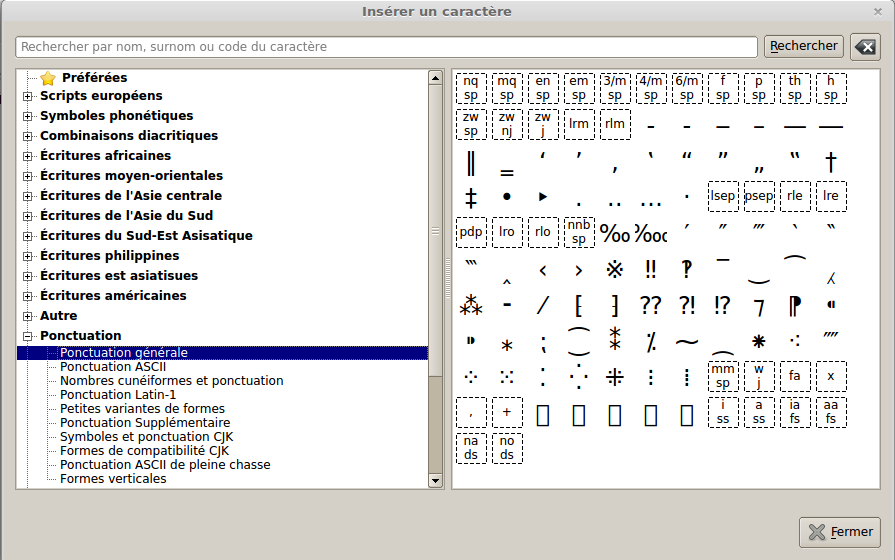Expand the Écritures américaines category
The width and height of the screenshot is (895, 560).
tap(27, 296)
